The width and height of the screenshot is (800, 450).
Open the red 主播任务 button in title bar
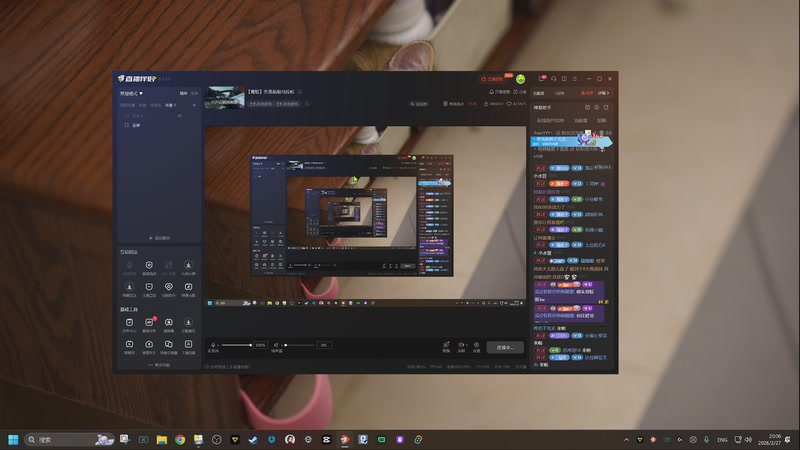coord(492,79)
